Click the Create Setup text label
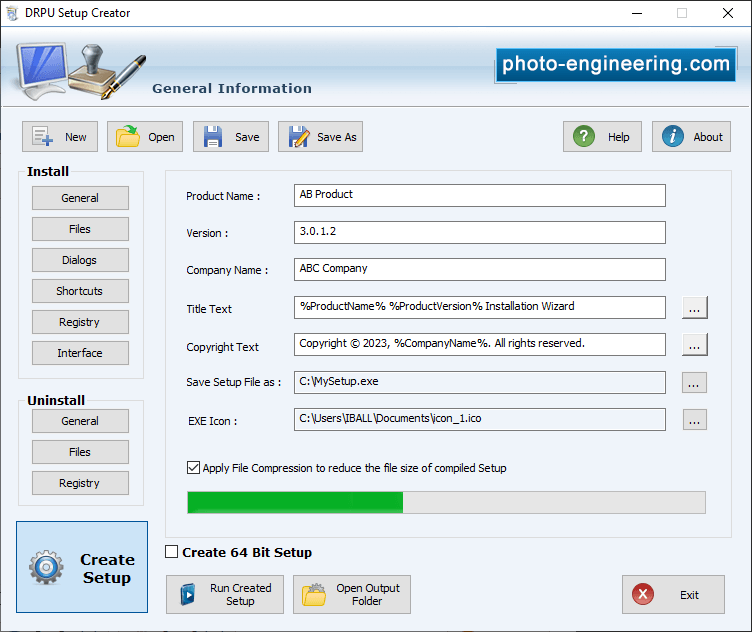Screen dimensions: 752x632 [x=107, y=568]
